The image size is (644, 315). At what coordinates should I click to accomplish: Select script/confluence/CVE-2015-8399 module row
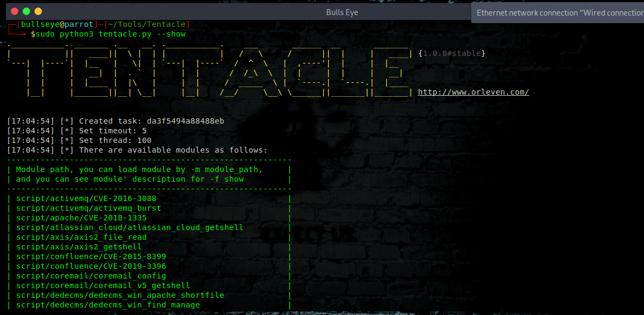point(91,257)
